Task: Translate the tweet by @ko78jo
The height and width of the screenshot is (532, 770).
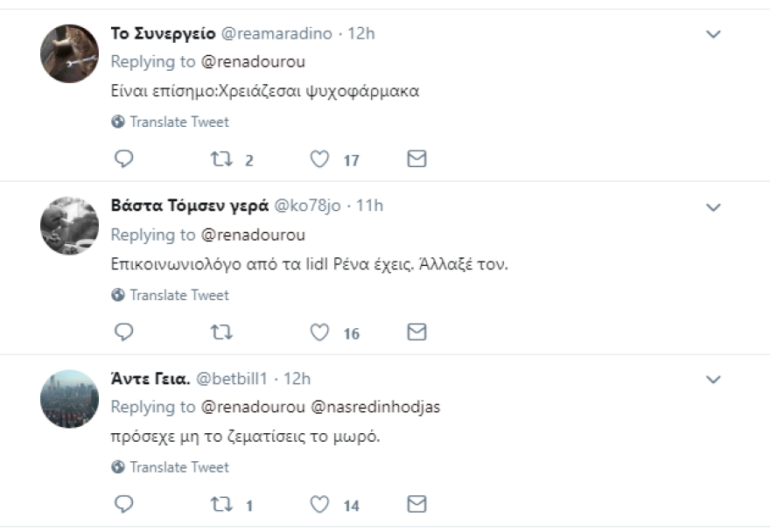Action: coord(171,295)
